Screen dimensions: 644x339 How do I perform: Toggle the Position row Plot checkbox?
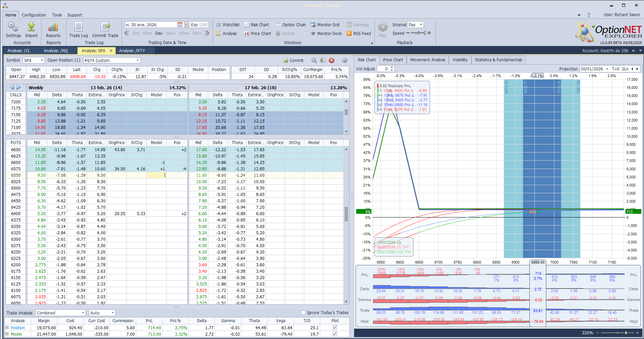pos(335,328)
